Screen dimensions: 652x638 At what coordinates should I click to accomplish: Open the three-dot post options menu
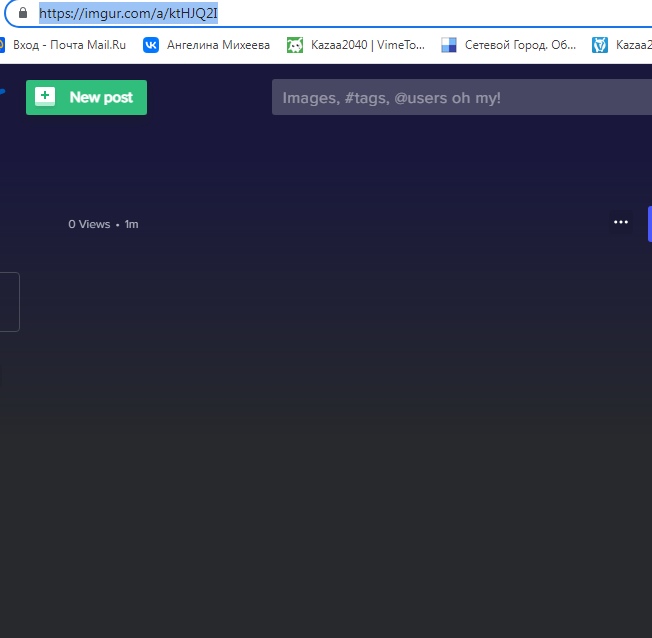click(x=621, y=222)
